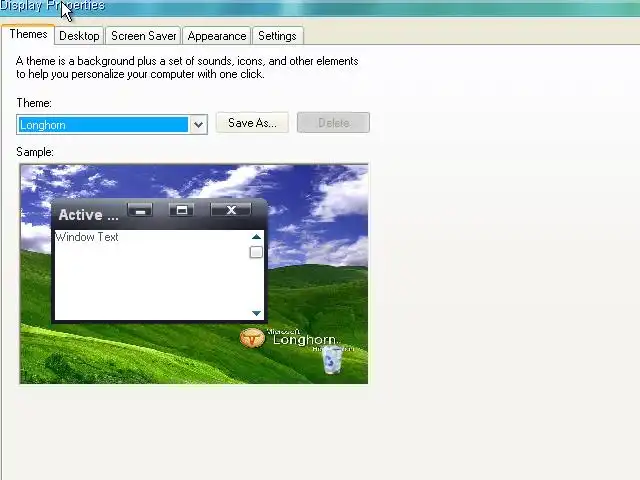The image size is (640, 480).
Task: Click the sample window X icon
Action: click(231, 210)
